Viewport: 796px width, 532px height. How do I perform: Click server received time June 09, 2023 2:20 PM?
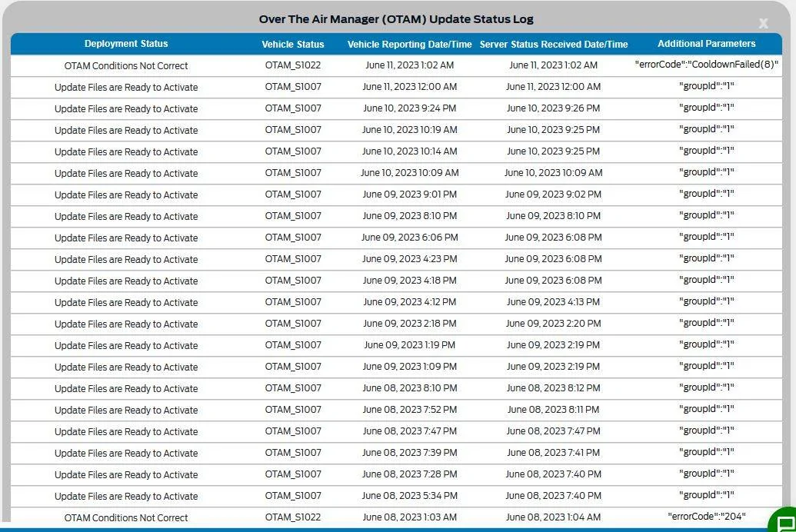coord(553,324)
